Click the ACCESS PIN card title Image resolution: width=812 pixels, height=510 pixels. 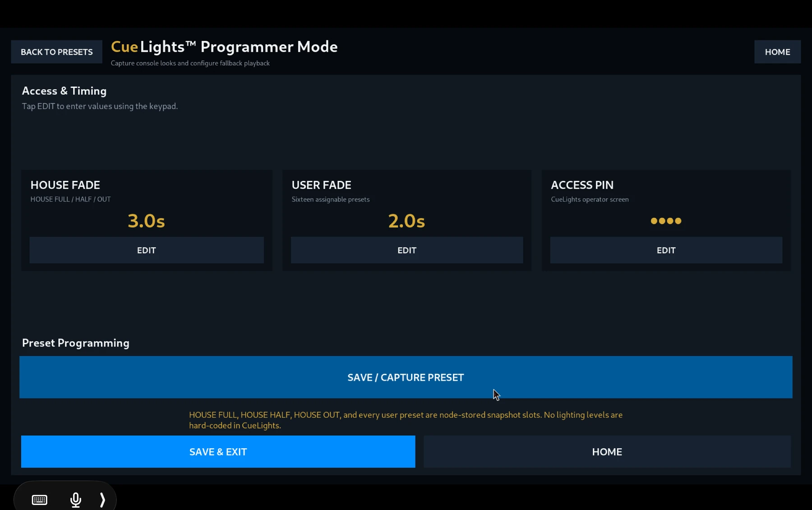(x=582, y=185)
